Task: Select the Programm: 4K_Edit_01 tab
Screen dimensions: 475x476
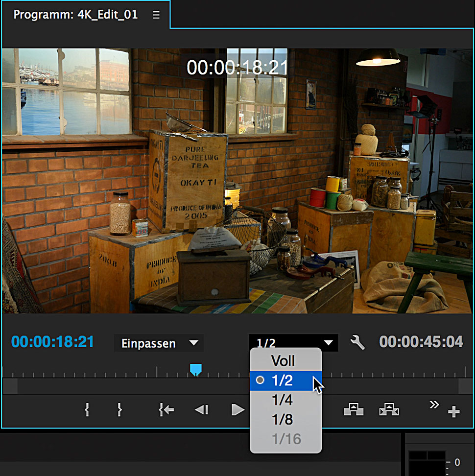Action: [75, 15]
